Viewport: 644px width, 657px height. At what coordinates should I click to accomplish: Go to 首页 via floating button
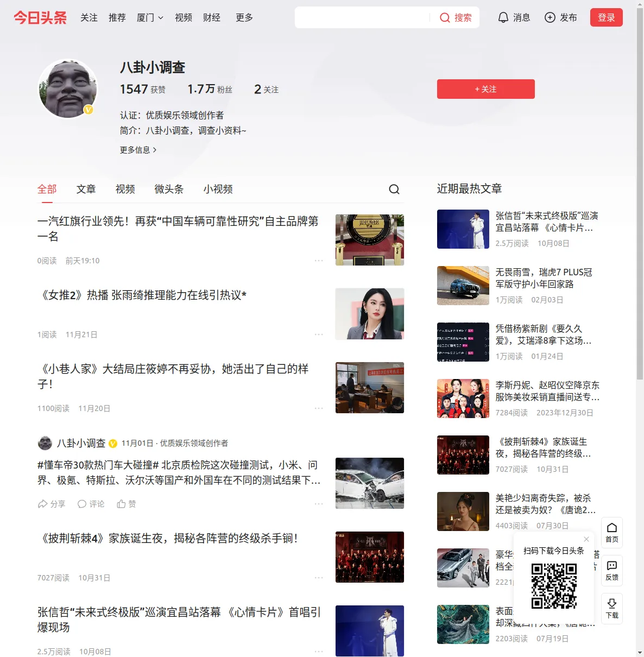(x=612, y=533)
